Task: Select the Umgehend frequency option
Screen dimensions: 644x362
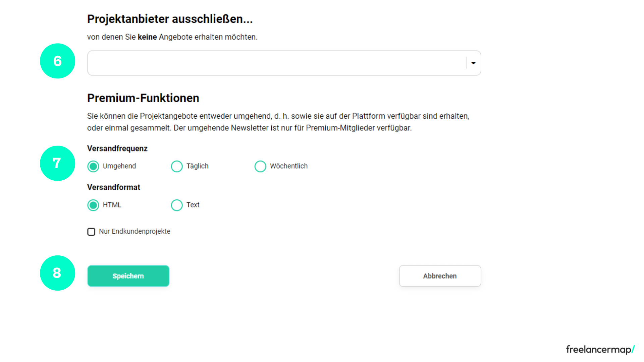Action: (x=93, y=166)
